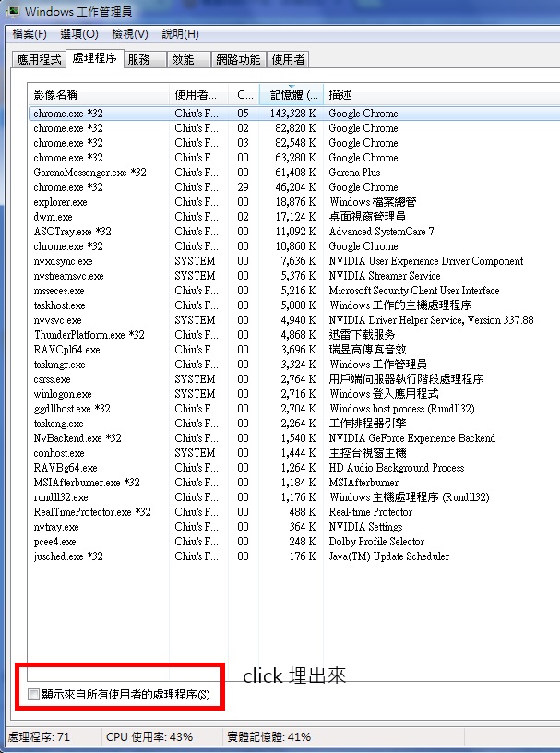The height and width of the screenshot is (753, 560).
Task: Select the nvxdsync.exe process
Action: (293, 261)
